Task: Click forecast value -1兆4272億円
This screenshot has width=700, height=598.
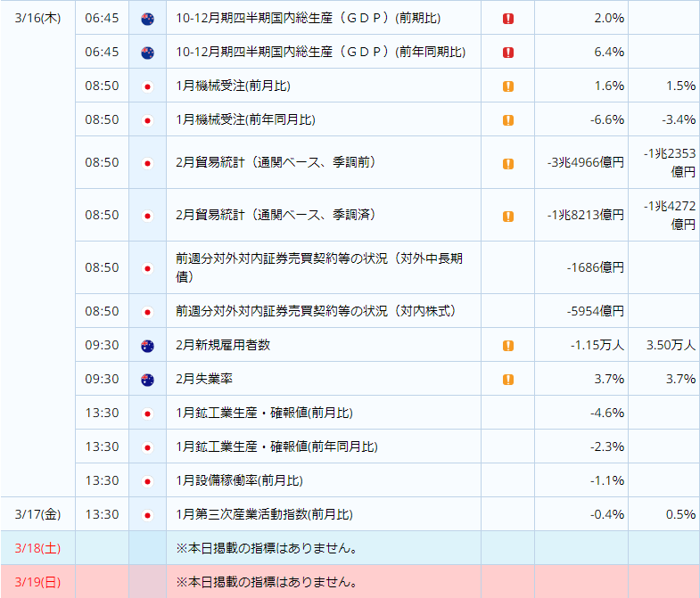Action: click(670, 215)
